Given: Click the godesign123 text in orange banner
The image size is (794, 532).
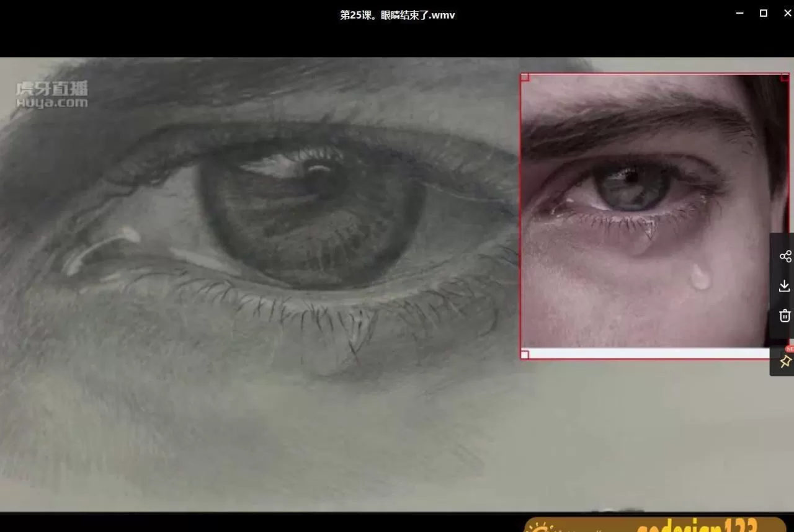Looking at the screenshot, I should [x=695, y=526].
